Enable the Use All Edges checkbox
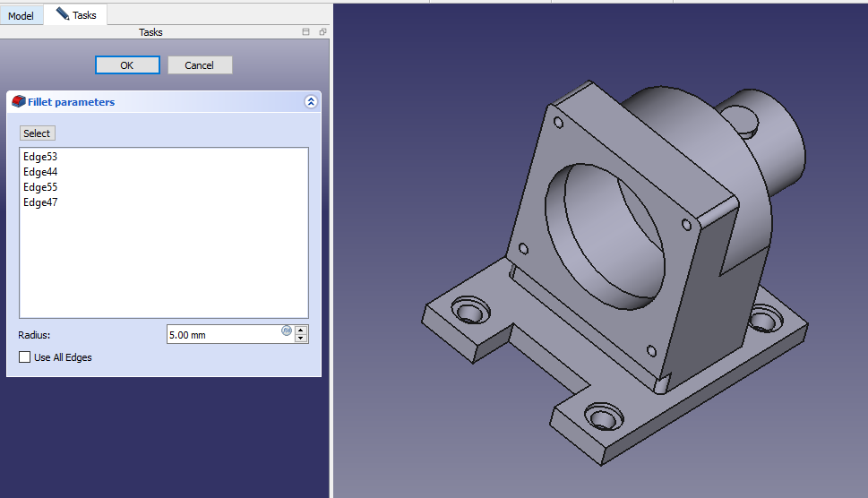The image size is (868, 498). click(x=24, y=357)
